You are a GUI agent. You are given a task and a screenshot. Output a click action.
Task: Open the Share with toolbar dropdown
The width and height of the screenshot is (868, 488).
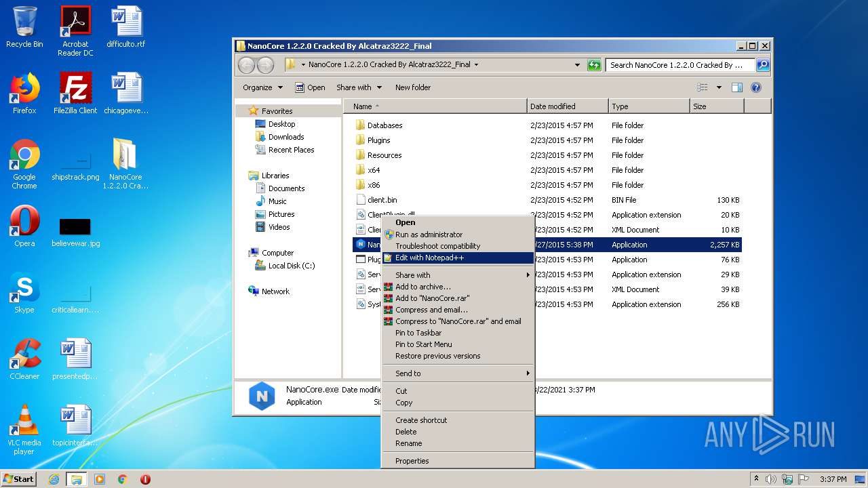click(359, 87)
